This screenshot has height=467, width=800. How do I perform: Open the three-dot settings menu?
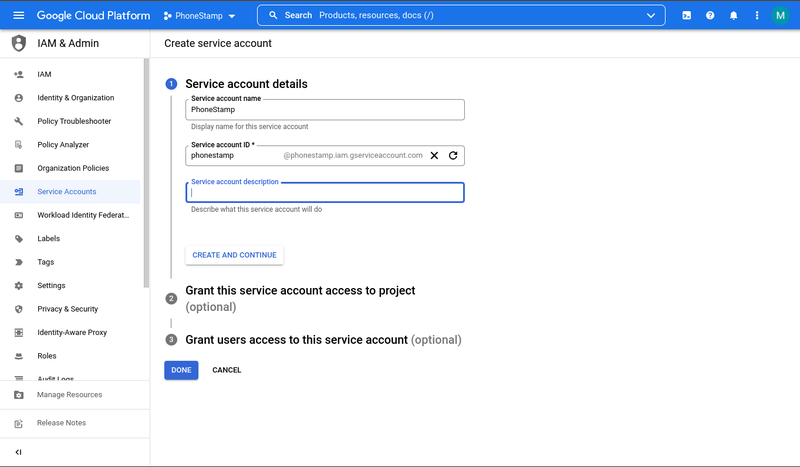point(757,15)
